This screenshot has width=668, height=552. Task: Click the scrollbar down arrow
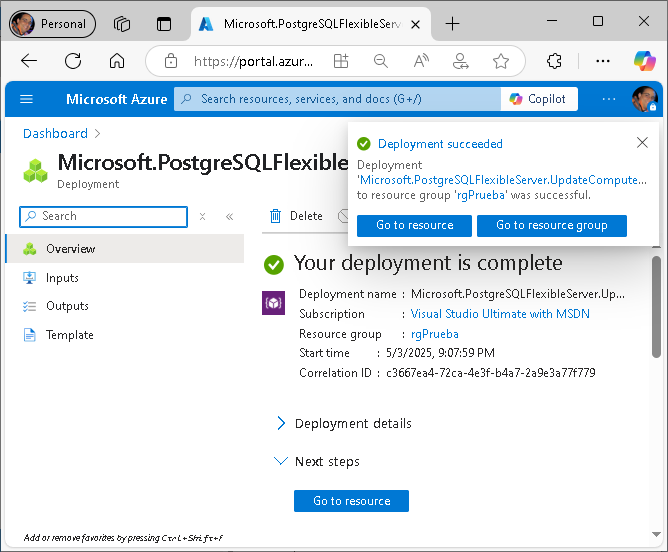pos(656,534)
